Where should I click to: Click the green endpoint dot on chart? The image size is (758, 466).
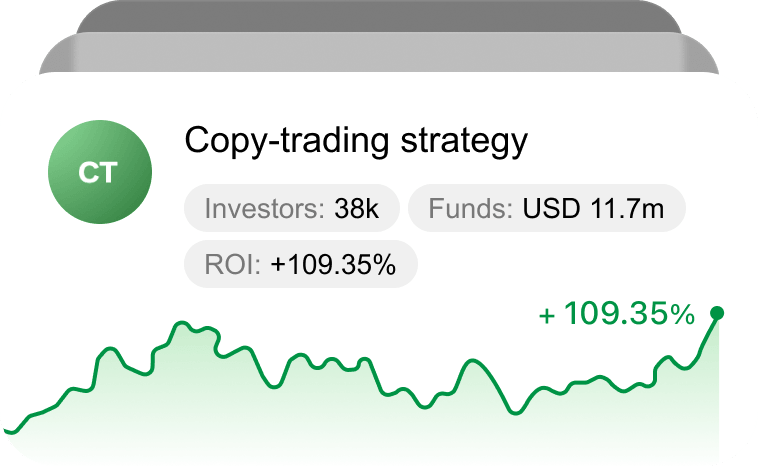(716, 313)
